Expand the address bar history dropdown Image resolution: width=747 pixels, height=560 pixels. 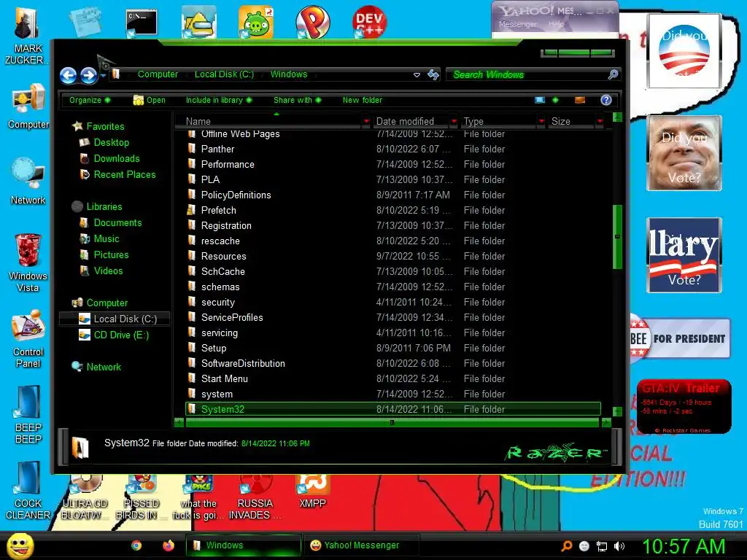pyautogui.click(x=417, y=75)
